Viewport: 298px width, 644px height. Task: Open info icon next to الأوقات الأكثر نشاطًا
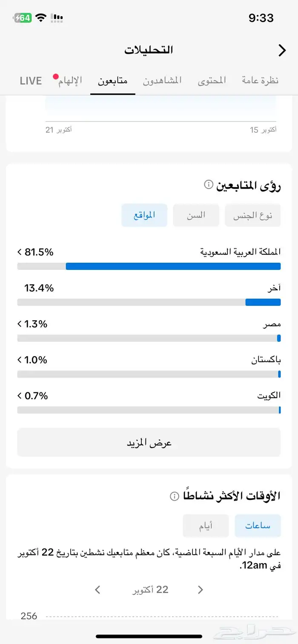[174, 496]
